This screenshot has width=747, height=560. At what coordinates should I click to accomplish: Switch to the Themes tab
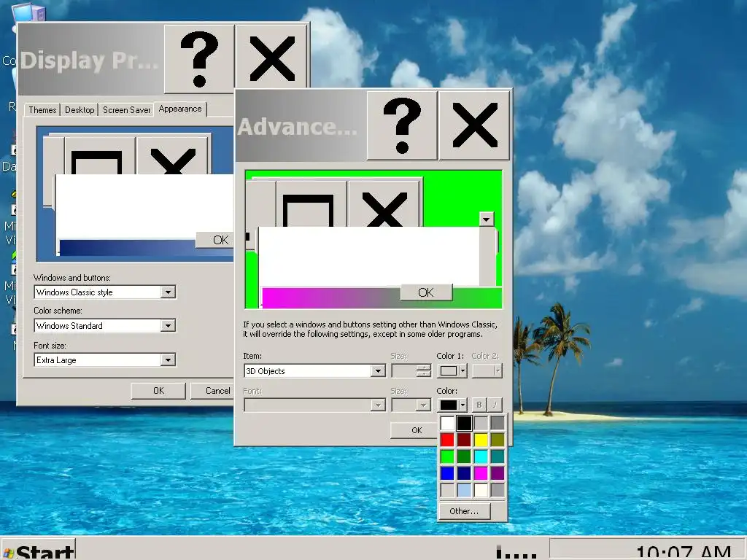[x=42, y=110]
